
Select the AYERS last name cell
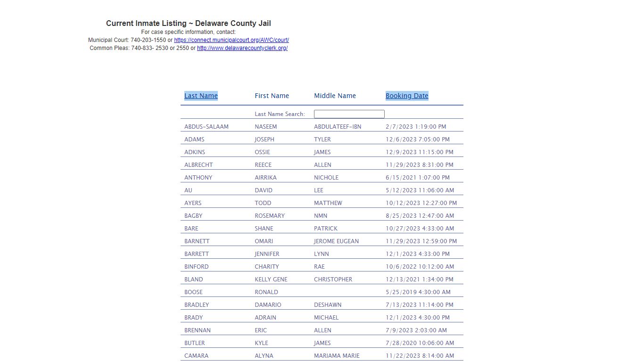(193, 203)
